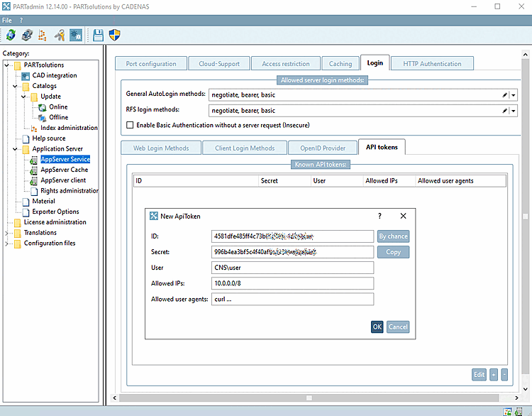
Task: Open Web Login Methods tab
Action: click(x=161, y=148)
